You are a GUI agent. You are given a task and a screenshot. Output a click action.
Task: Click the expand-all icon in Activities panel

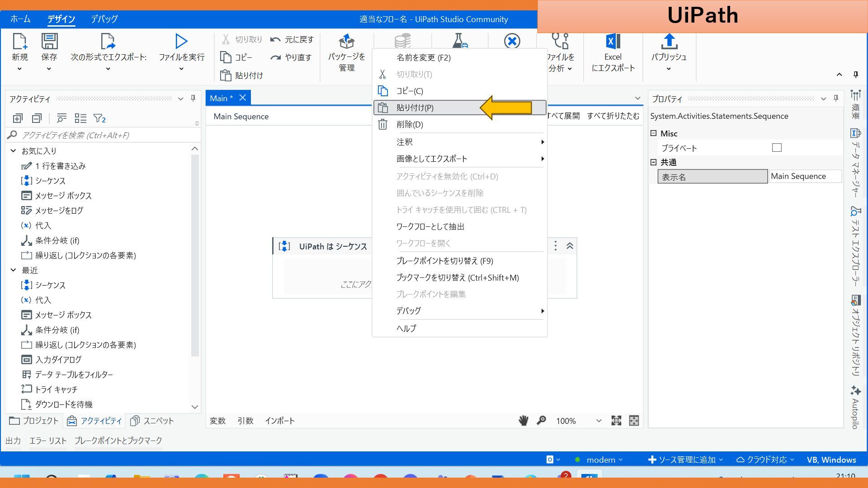coord(18,118)
